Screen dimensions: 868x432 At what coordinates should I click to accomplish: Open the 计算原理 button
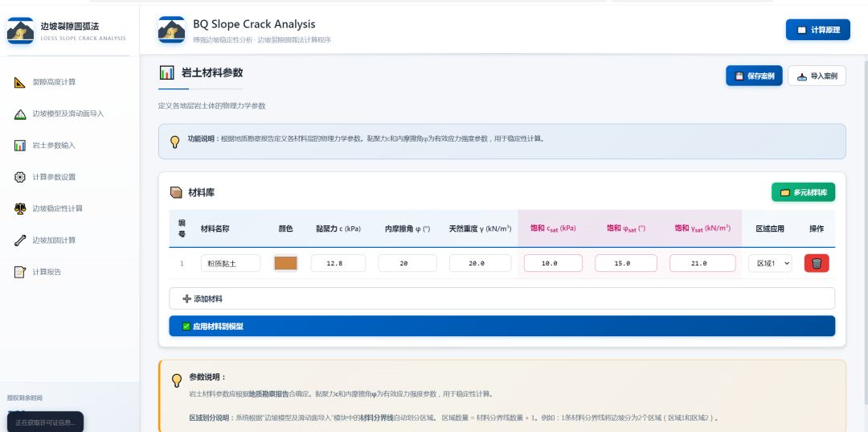click(817, 30)
